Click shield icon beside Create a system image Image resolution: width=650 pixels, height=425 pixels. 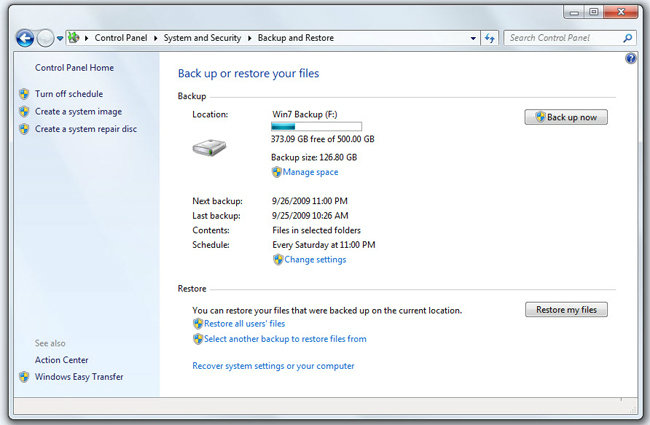[x=24, y=112]
